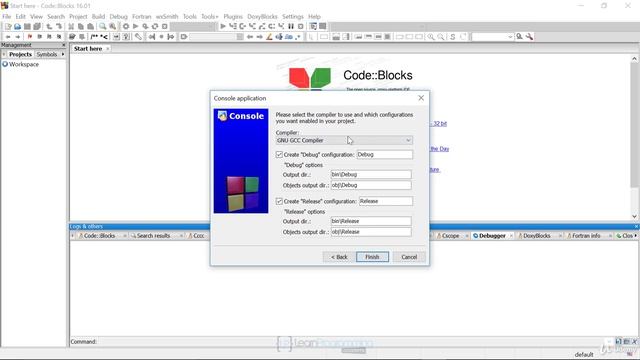The height and width of the screenshot is (360, 640).
Task: Switch to the Debugger log tab
Action: point(492,236)
